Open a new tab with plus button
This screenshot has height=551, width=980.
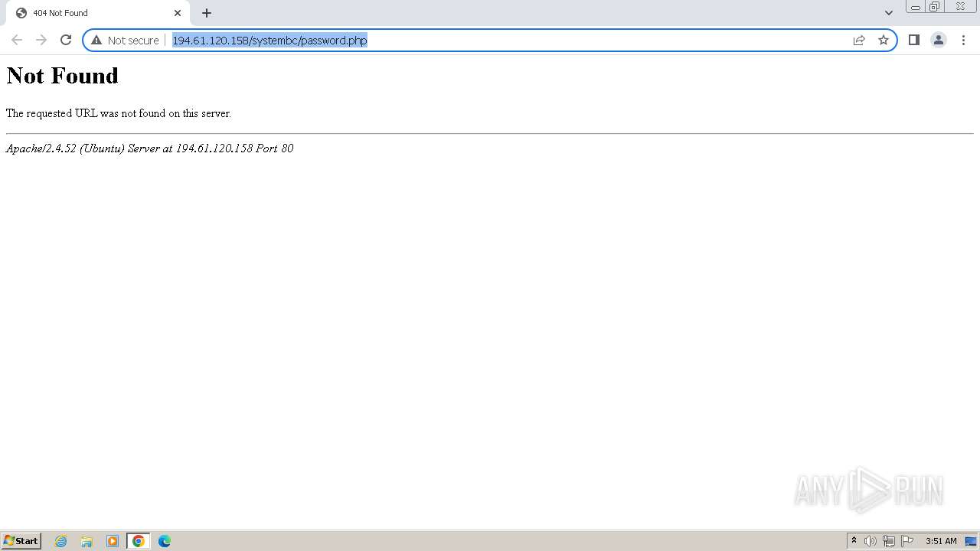tap(207, 13)
